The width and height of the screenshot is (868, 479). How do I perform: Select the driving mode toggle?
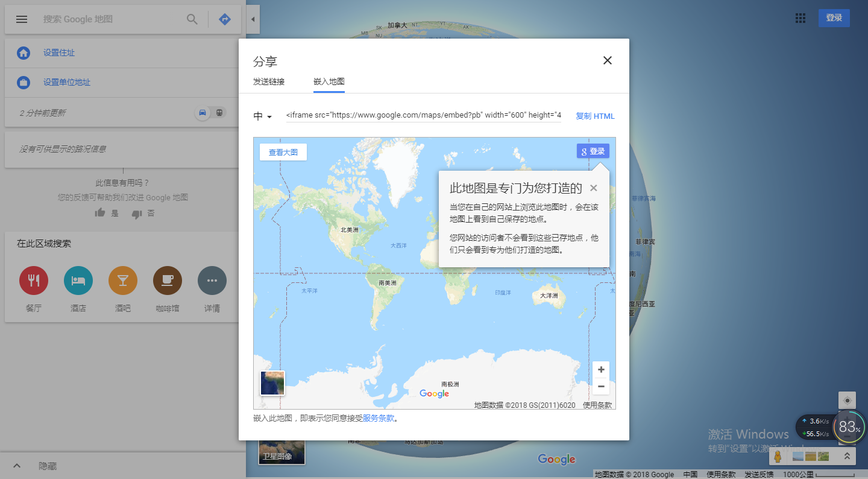203,113
